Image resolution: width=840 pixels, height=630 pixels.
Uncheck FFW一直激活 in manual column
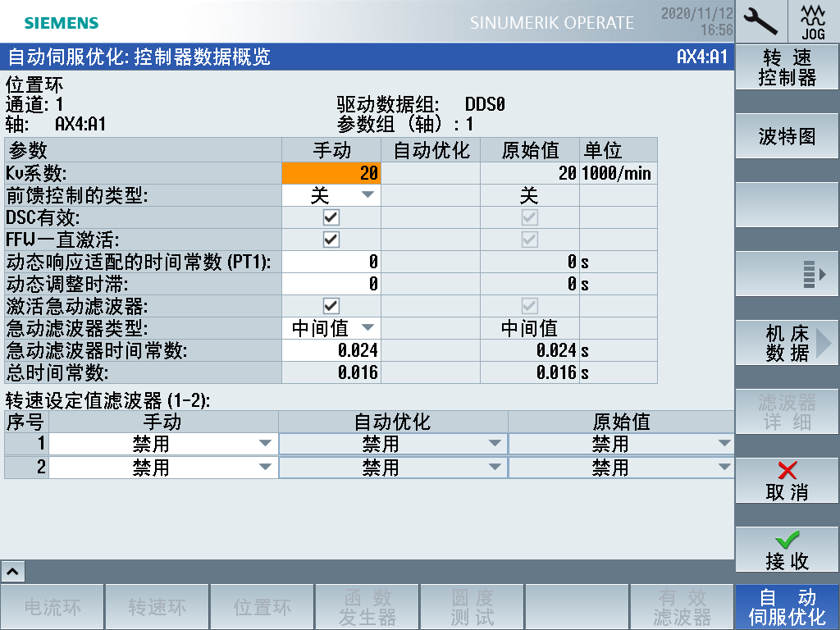click(331, 240)
